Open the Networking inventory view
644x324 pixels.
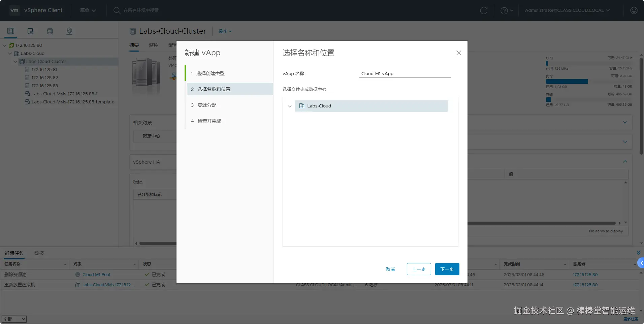coord(69,31)
